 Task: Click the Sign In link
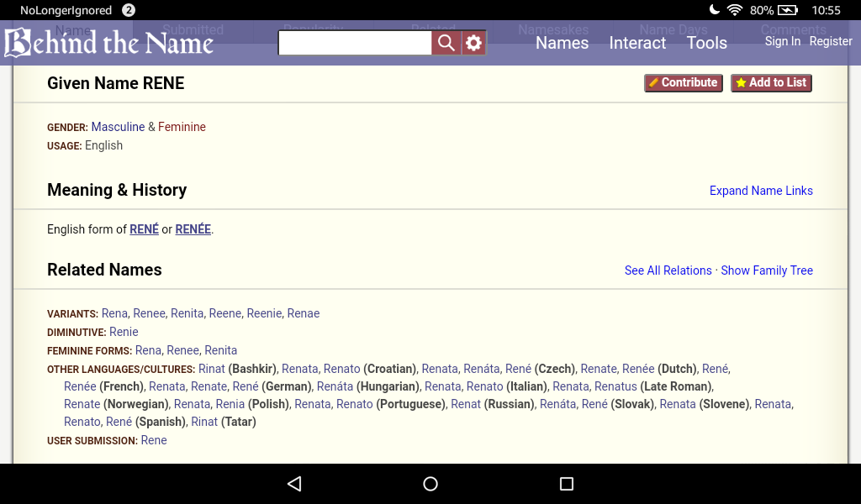pyautogui.click(x=782, y=41)
